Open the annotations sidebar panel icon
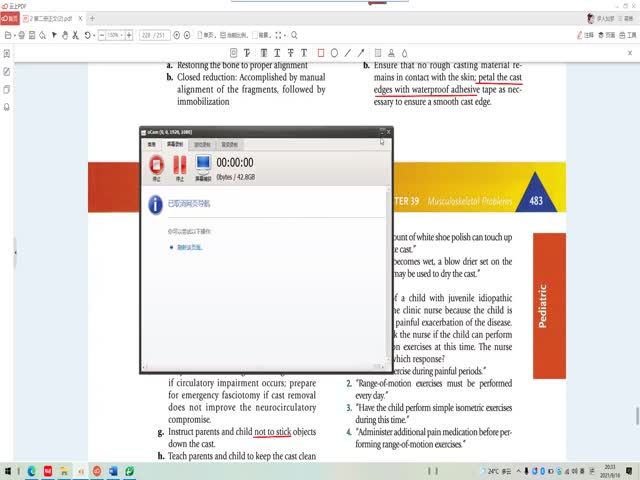The image size is (640, 480). coord(7,71)
